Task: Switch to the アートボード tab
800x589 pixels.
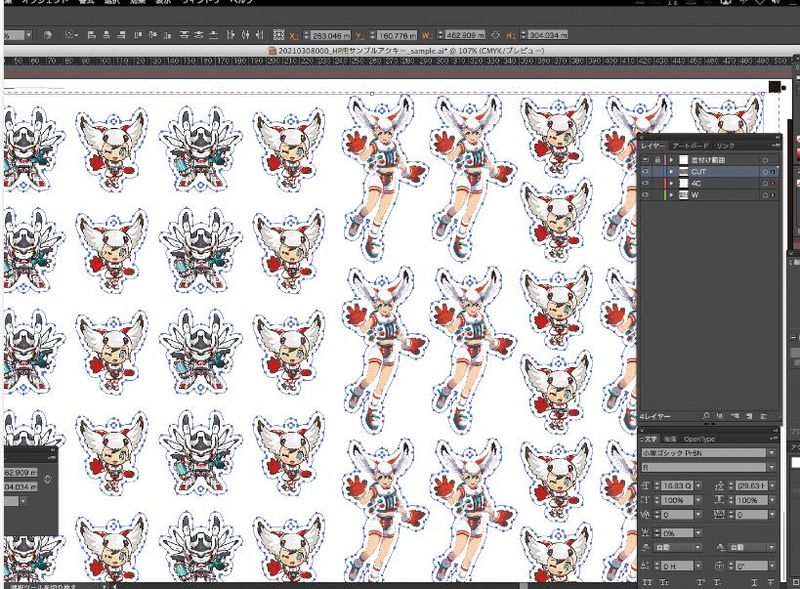Action: [x=688, y=146]
